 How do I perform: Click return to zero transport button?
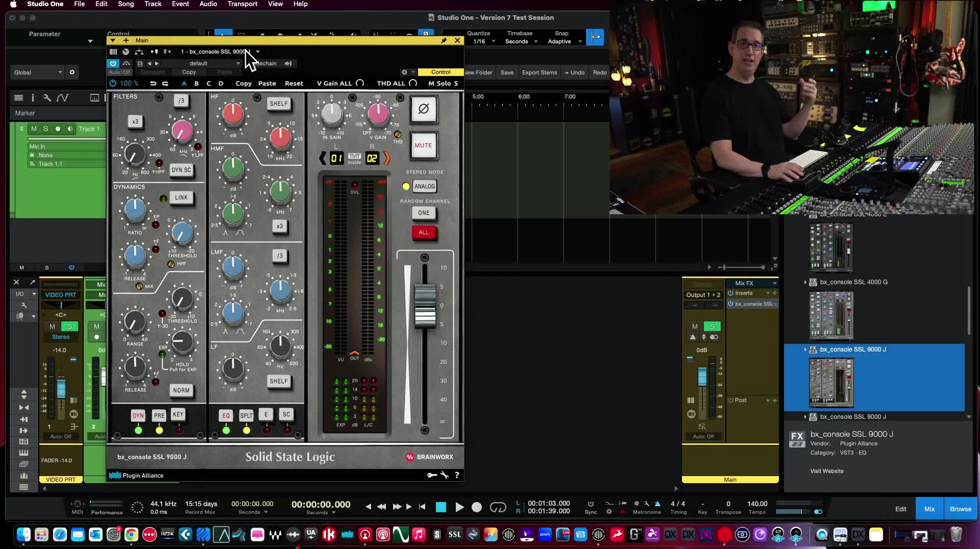(x=422, y=507)
